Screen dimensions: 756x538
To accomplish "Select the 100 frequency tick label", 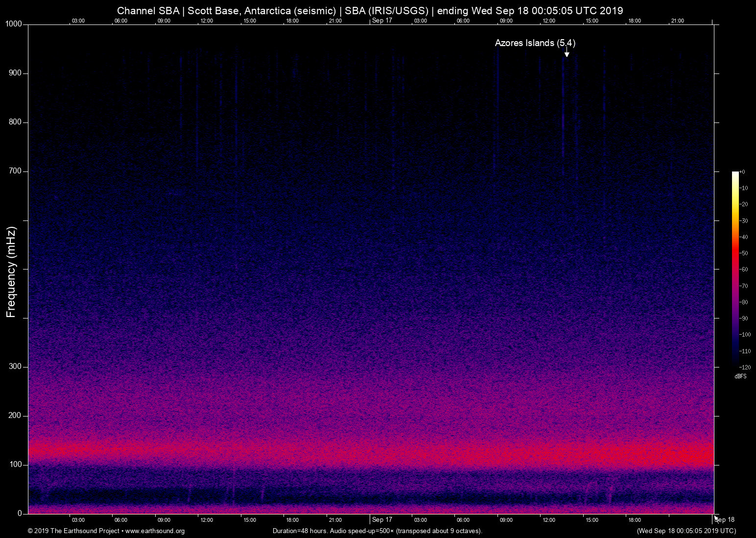I will click(x=15, y=465).
